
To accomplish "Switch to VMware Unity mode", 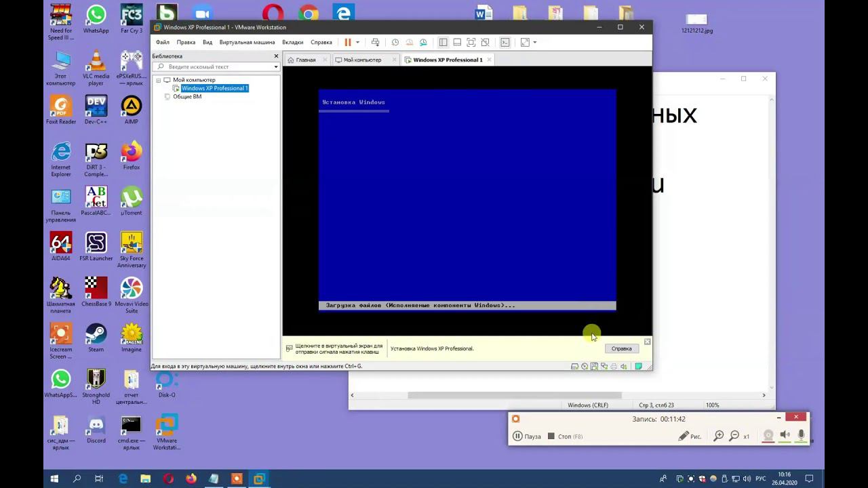I will [x=485, y=42].
